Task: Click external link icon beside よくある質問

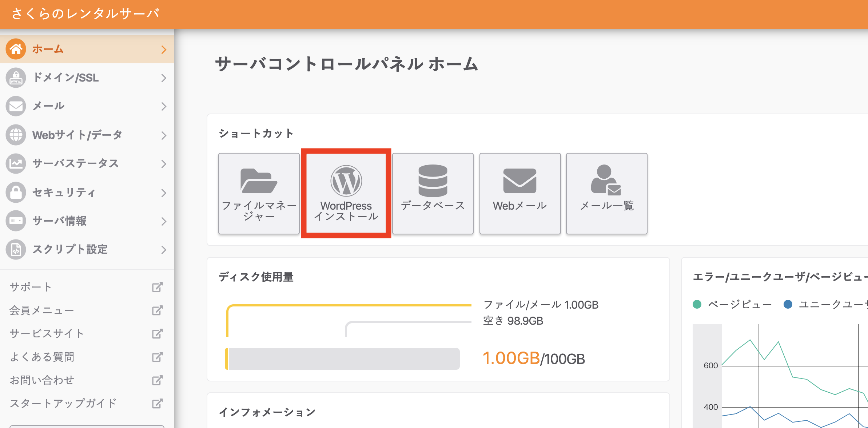Action: (x=157, y=357)
